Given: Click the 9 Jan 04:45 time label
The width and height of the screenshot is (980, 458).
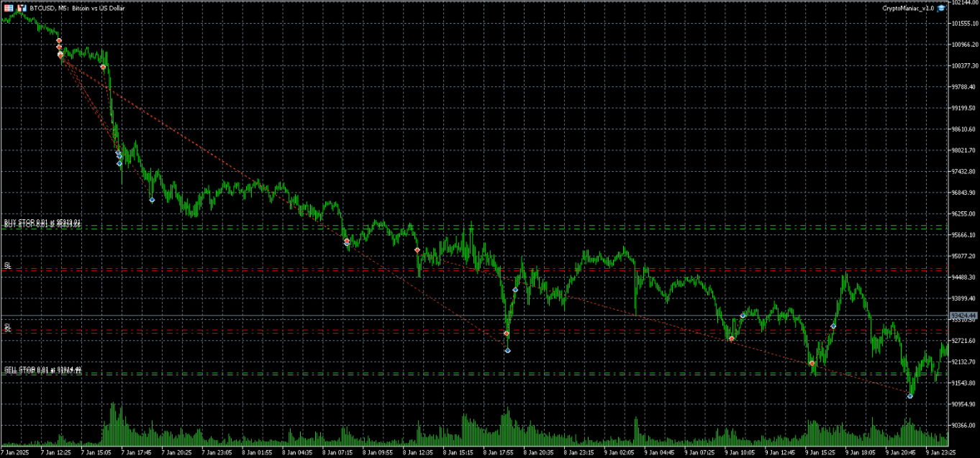Looking at the screenshot, I should click(660, 453).
